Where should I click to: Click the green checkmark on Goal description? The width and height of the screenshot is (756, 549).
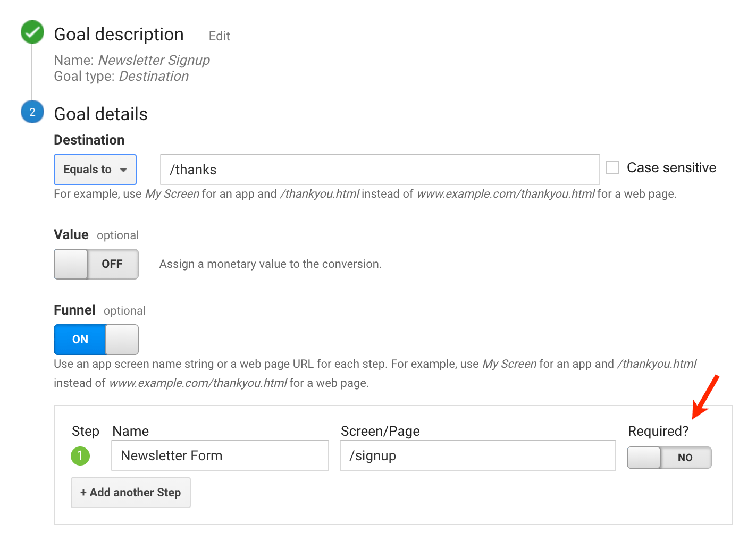click(32, 32)
